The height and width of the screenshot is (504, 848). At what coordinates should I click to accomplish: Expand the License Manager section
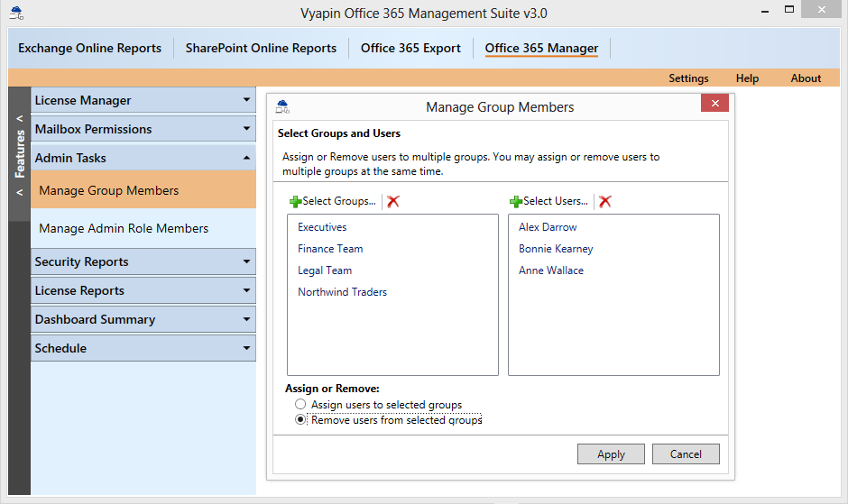(143, 100)
